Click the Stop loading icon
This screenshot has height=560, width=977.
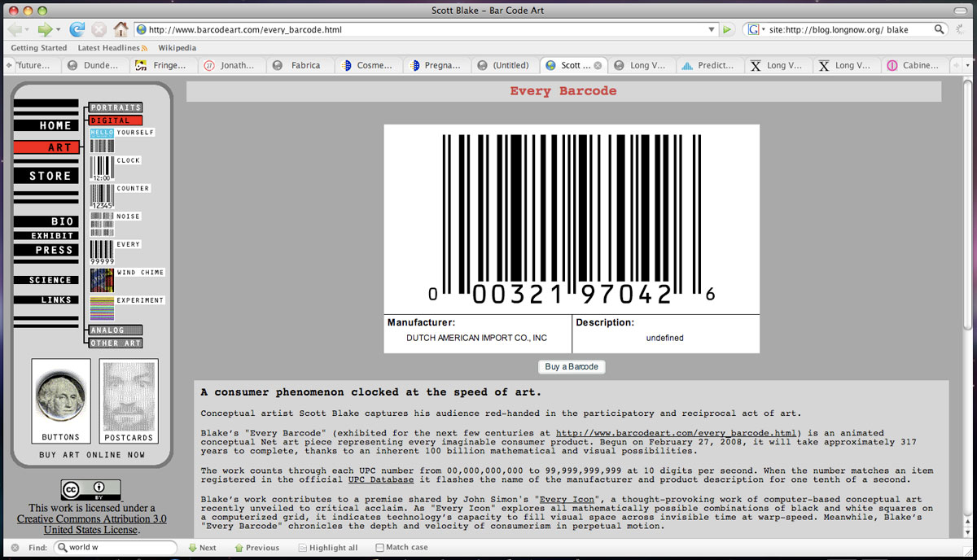(x=99, y=29)
